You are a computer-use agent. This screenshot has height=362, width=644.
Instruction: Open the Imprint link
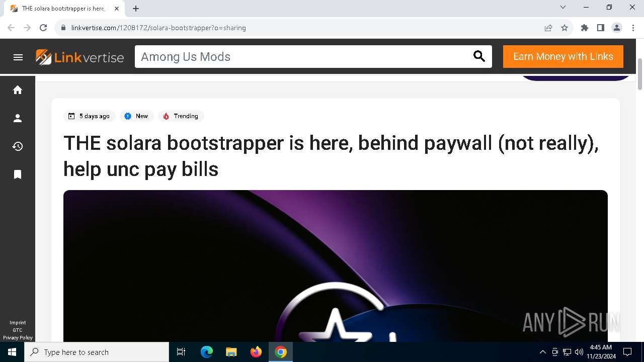[18, 323]
